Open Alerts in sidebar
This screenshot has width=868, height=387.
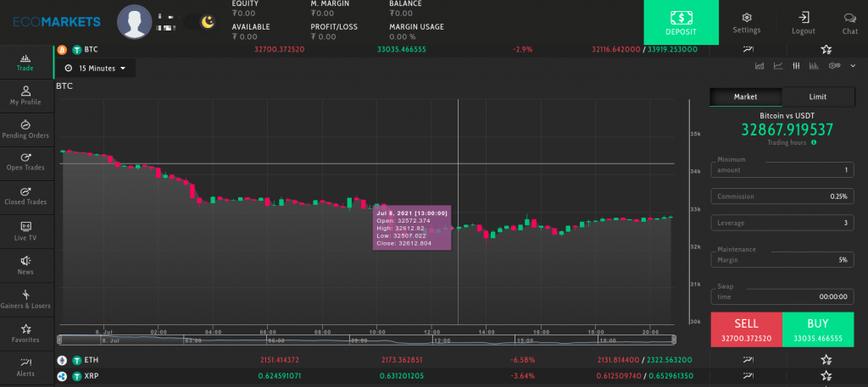point(25,368)
